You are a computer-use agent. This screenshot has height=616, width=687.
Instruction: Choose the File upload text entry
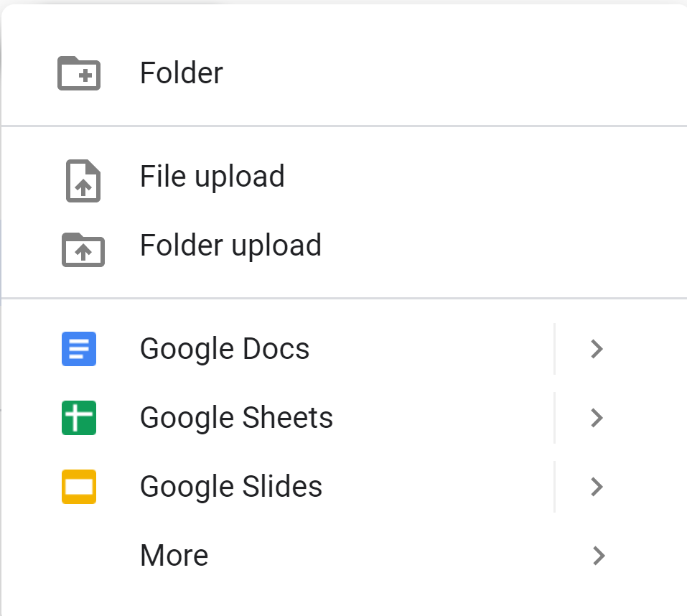tap(212, 177)
